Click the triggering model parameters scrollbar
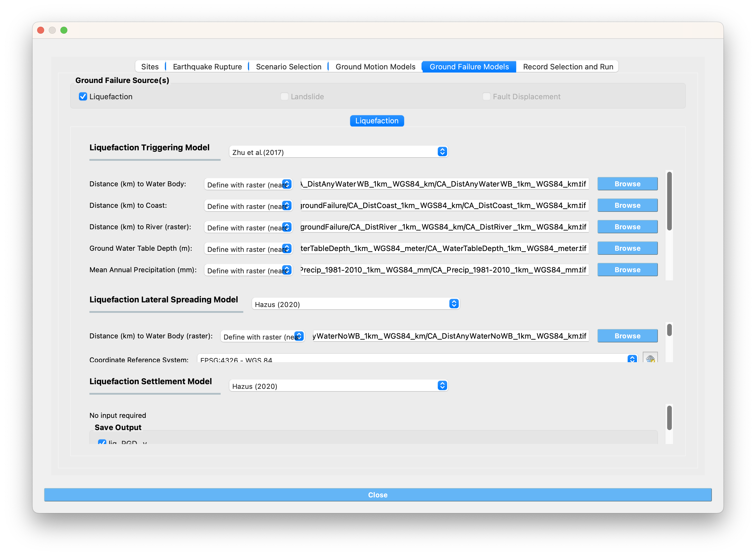 point(669,201)
